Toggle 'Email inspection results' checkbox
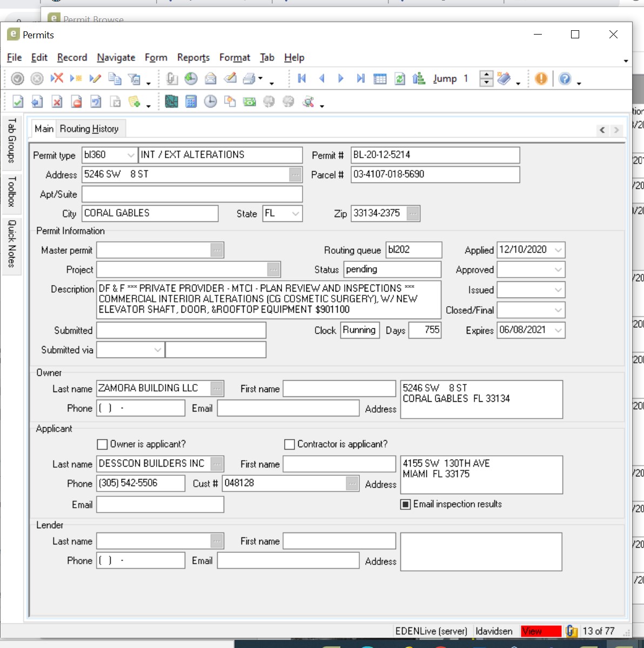This screenshot has width=644, height=648. 405,504
